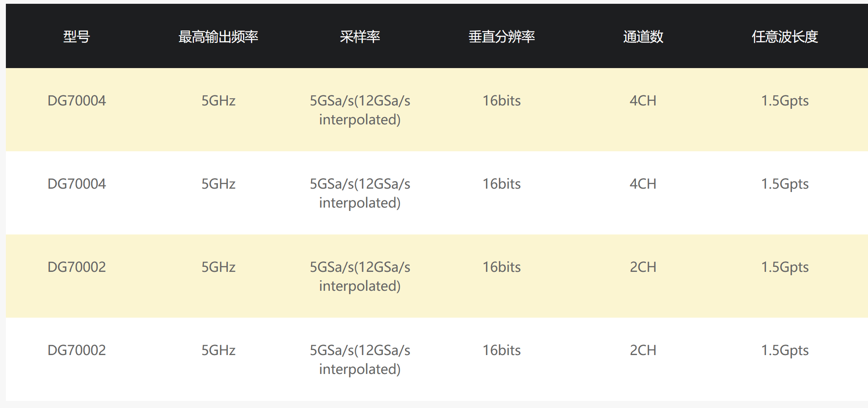
Task: Click DG70004 in the yellow highlighted row
Action: point(77,101)
